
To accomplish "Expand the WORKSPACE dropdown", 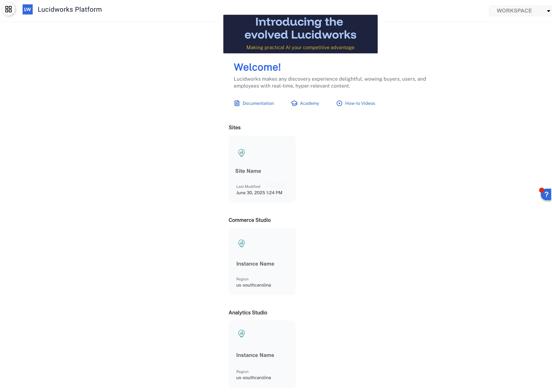I will coord(520,11).
